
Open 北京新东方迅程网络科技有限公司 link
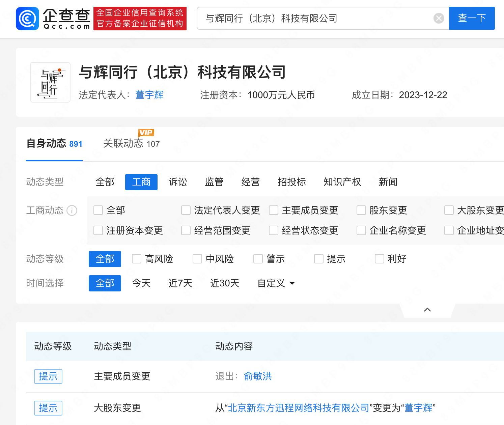(299, 408)
